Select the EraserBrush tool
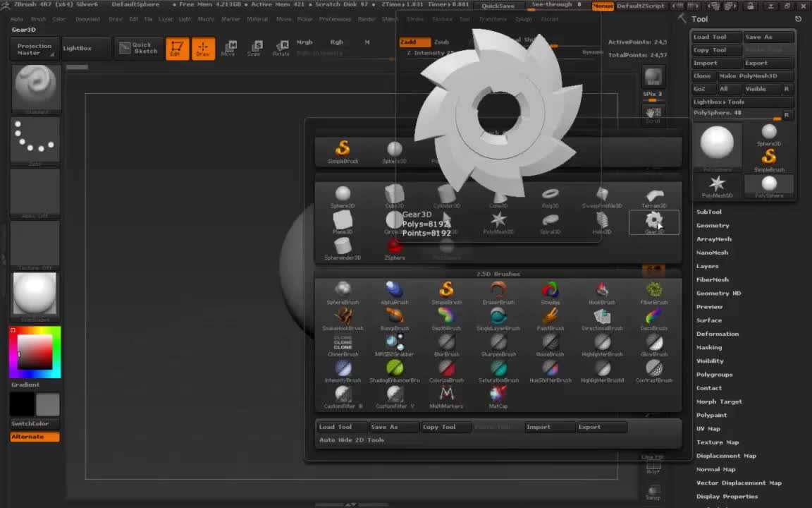Screen dimensions: 812x508 tap(498, 294)
